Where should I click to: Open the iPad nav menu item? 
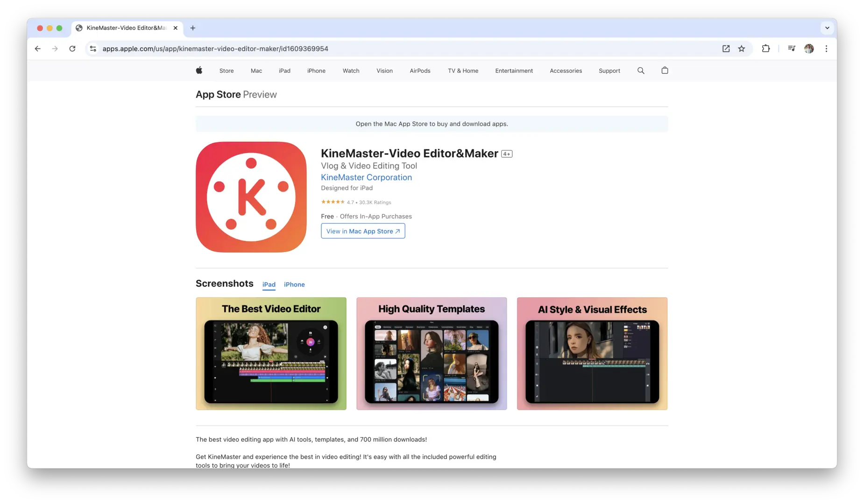pyautogui.click(x=284, y=71)
